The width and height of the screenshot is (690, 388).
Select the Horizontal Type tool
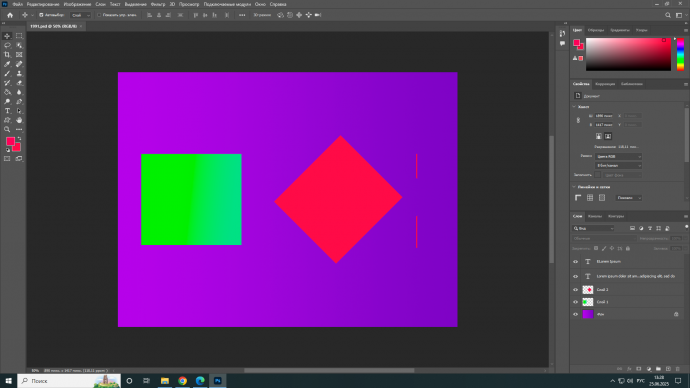coord(7,111)
